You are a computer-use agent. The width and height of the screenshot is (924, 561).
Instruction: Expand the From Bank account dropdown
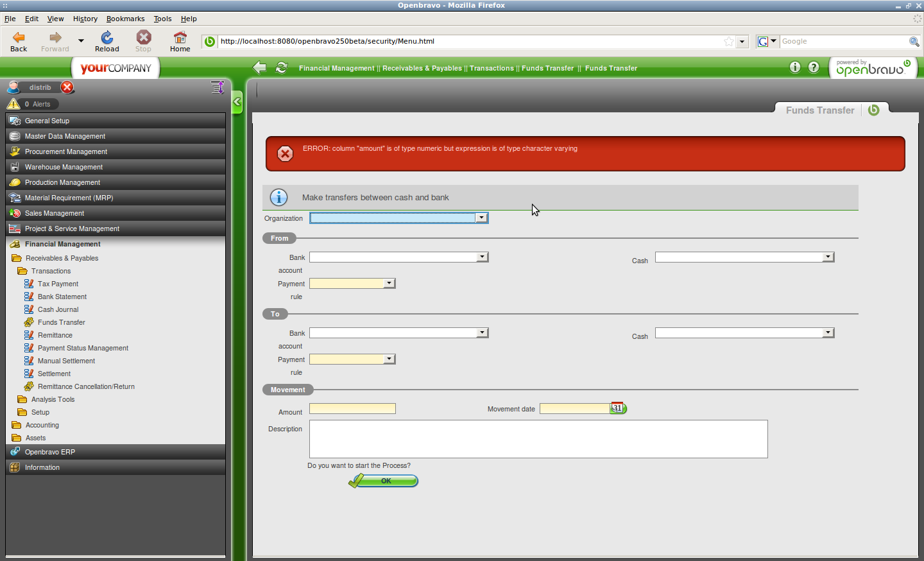pos(482,257)
